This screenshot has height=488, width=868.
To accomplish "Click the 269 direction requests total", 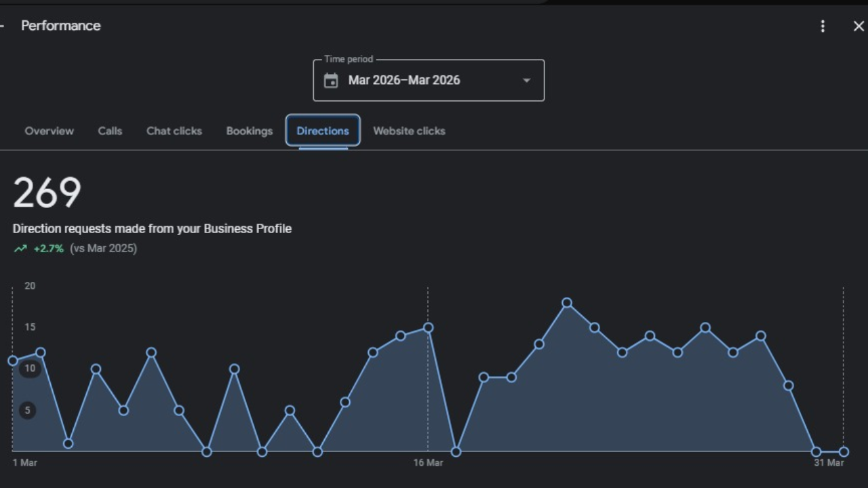I will (47, 193).
